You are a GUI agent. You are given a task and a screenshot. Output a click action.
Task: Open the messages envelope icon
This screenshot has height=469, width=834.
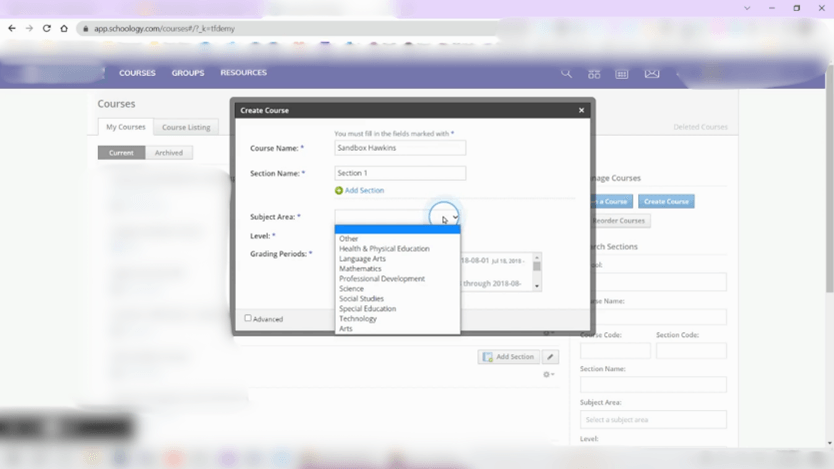point(652,73)
